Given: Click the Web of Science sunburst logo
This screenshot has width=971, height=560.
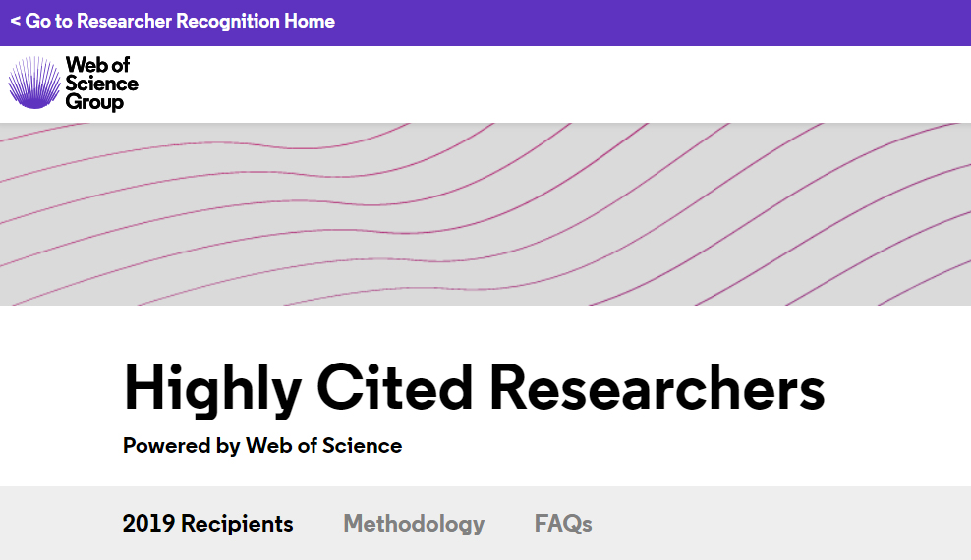Looking at the screenshot, I should (34, 83).
